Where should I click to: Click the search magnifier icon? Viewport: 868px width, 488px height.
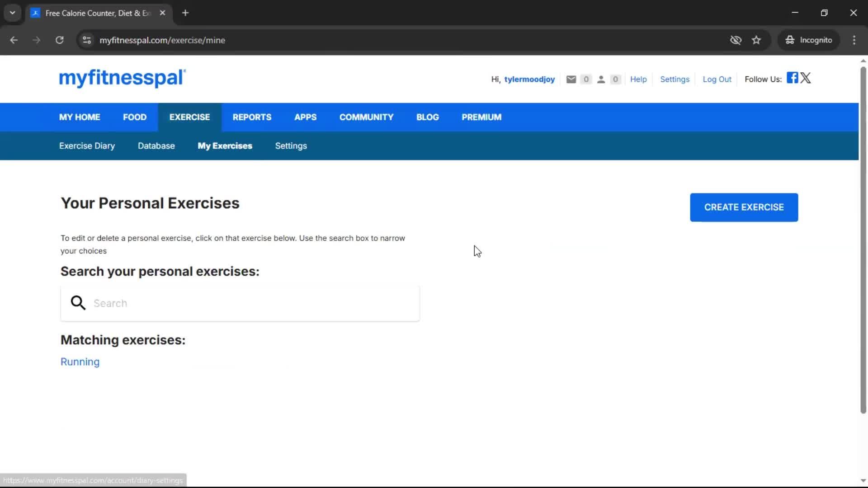(78, 303)
